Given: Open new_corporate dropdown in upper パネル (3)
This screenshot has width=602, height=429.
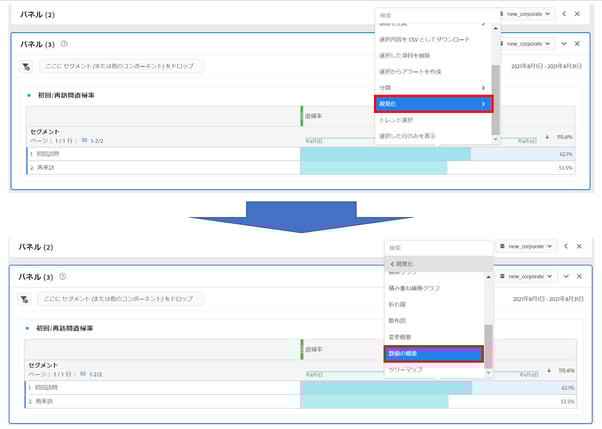Looking at the screenshot, I should tap(527, 44).
